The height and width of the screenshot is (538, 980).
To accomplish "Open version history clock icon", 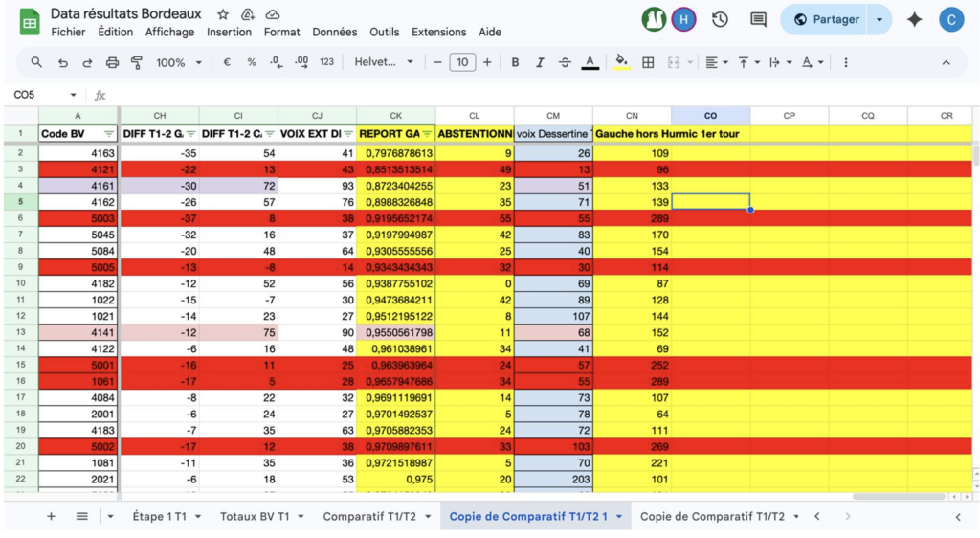I will pyautogui.click(x=720, y=19).
